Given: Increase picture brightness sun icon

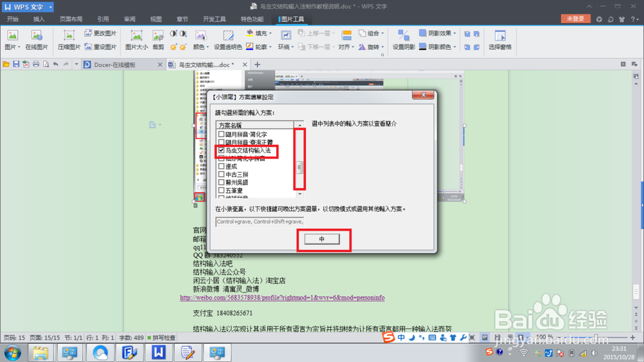Looking at the screenshot, I should pyautogui.click(x=173, y=47).
